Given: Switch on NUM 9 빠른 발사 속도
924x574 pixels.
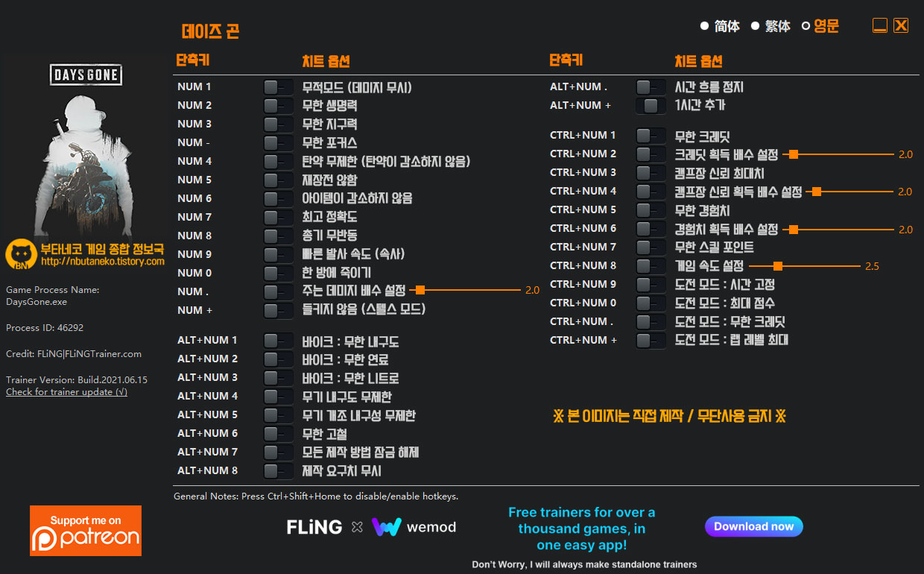Looking at the screenshot, I should click(x=278, y=255).
